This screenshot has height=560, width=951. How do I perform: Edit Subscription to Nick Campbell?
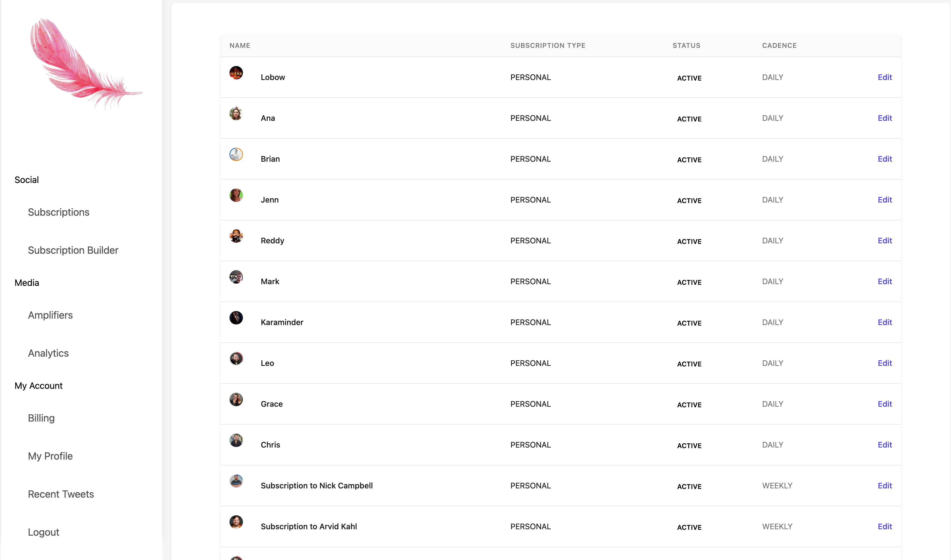[885, 486]
